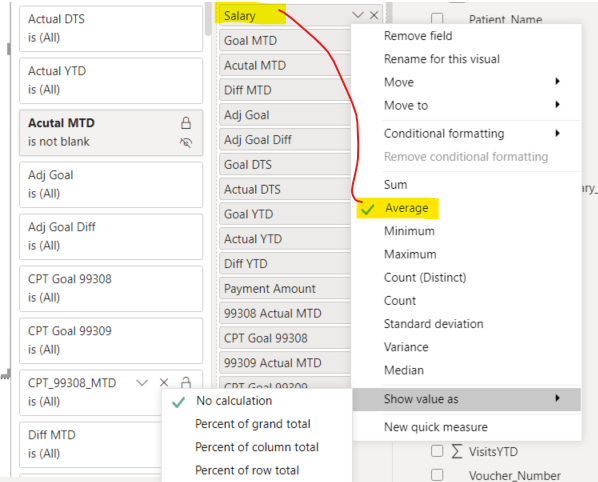This screenshot has width=598, height=482.
Task: Click the lock icon on CPT_99308_MTD filter
Action: click(186, 382)
